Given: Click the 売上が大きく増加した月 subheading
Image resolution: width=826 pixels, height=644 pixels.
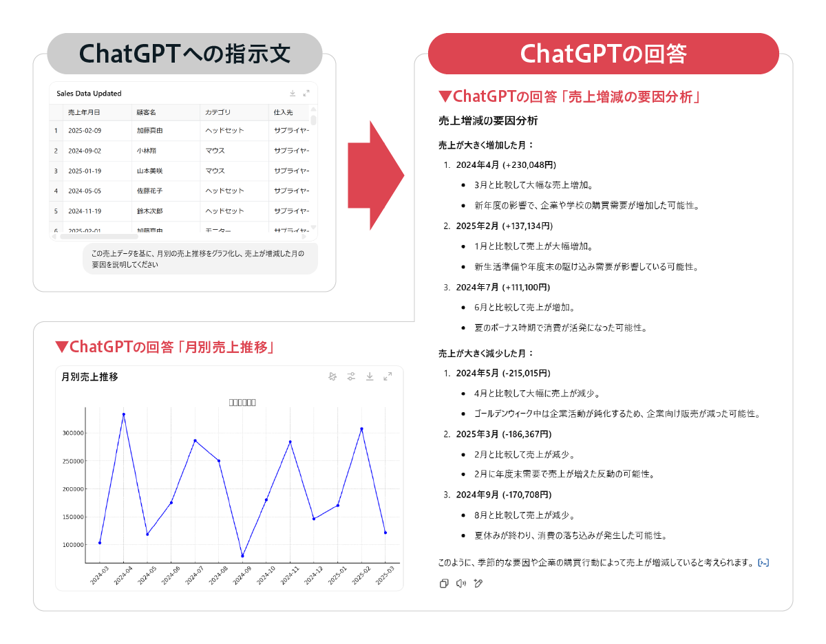Looking at the screenshot, I should (487, 145).
